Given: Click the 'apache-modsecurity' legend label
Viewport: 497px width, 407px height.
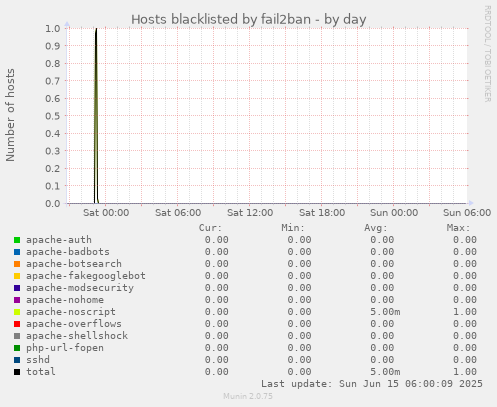Looking at the screenshot, I should point(80,288).
